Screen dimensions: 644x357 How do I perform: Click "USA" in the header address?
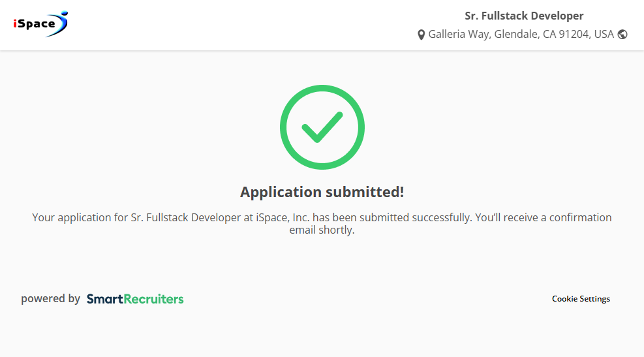[x=604, y=34]
